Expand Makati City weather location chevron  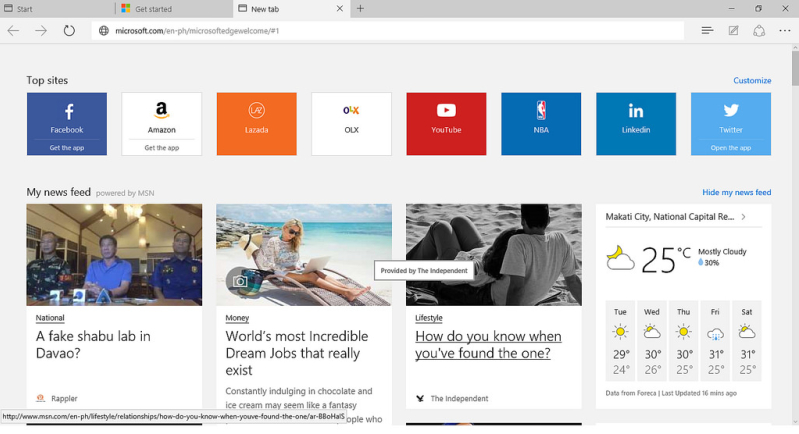[x=743, y=216]
